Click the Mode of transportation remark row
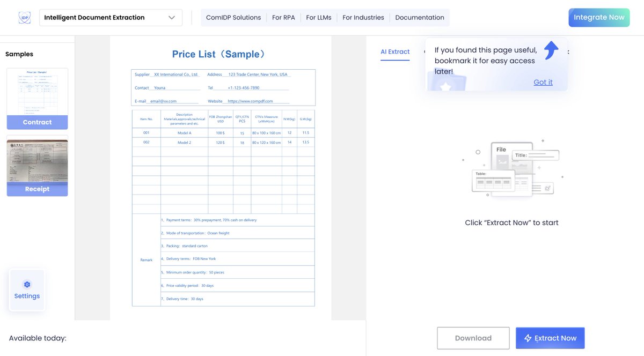Screen dimensions: 644x356 click(237, 233)
